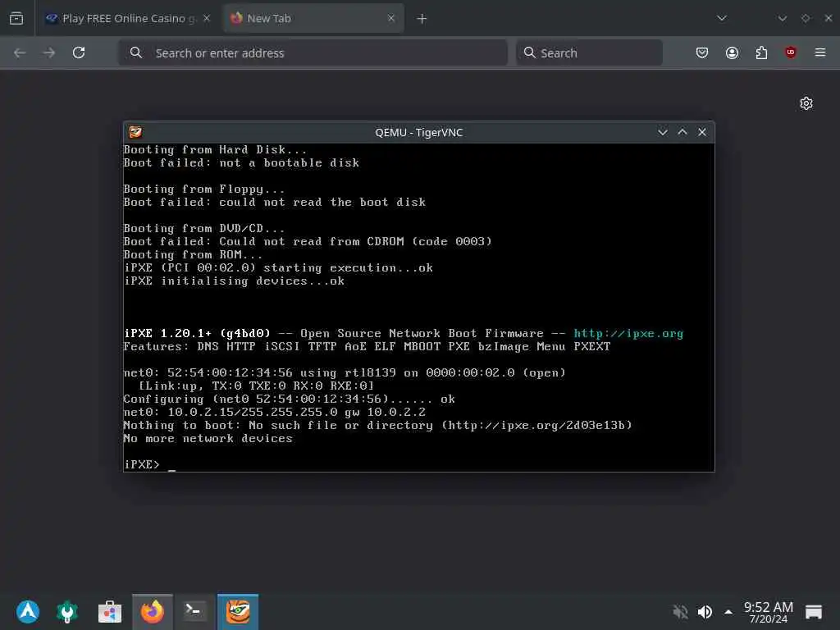840x630 pixels.
Task: Open the software store taskbar icon
Action: 110,612
